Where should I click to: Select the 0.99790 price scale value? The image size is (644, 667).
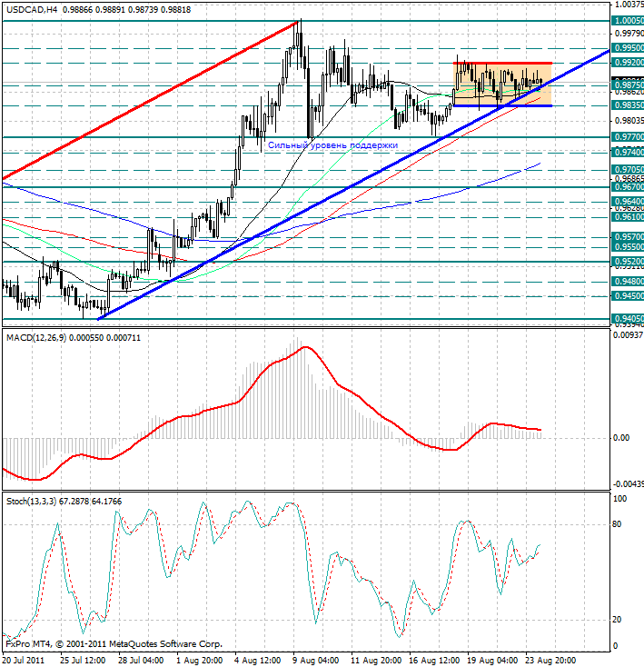coord(629,34)
